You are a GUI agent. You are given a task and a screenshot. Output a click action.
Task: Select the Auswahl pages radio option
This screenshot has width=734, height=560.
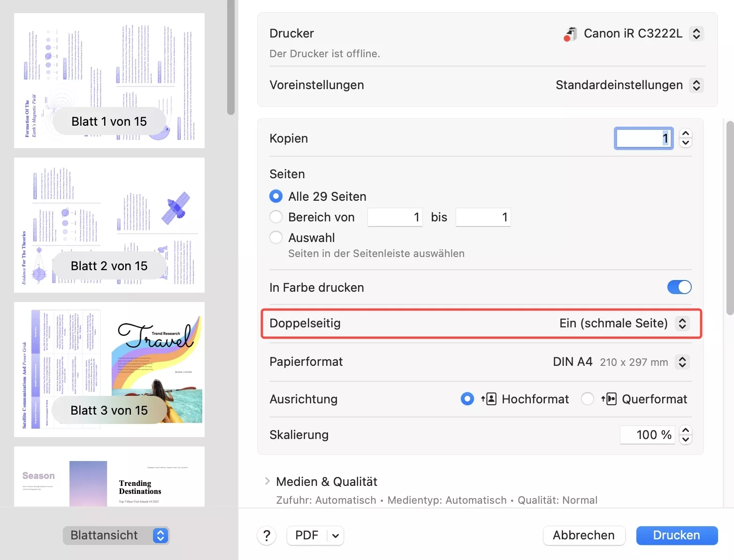[x=276, y=237]
